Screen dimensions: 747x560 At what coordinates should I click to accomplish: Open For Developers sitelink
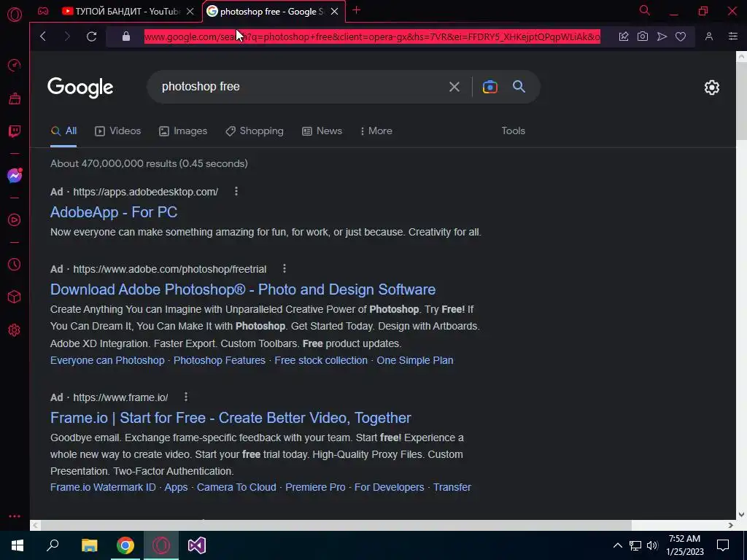[x=390, y=487]
